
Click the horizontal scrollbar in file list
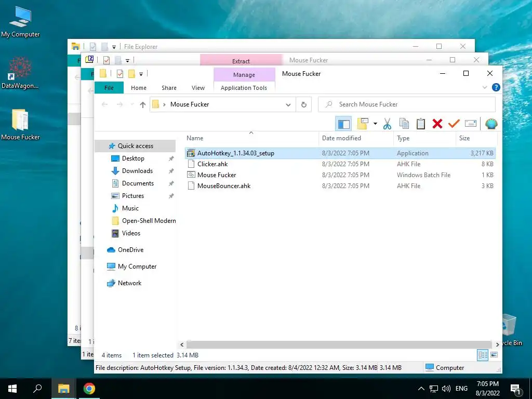pos(339,344)
